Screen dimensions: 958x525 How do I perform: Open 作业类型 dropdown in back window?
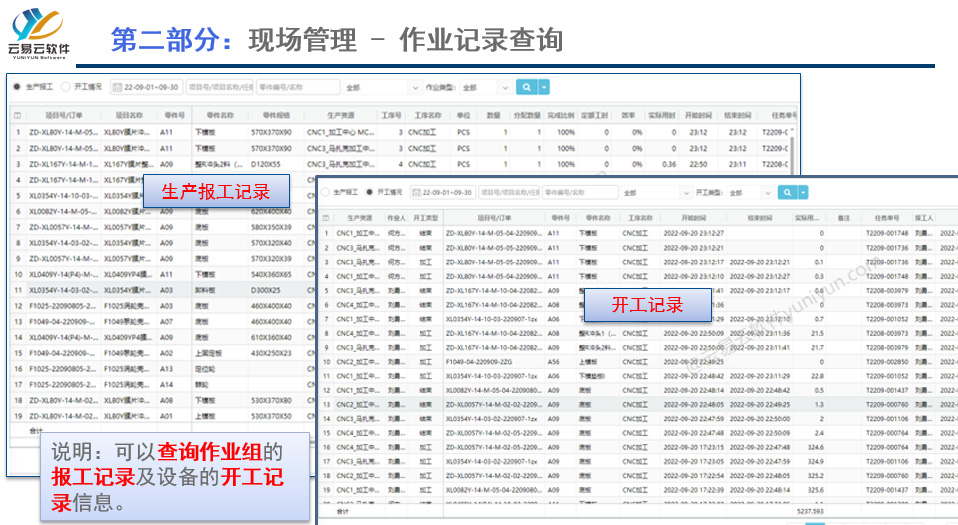pyautogui.click(x=486, y=87)
